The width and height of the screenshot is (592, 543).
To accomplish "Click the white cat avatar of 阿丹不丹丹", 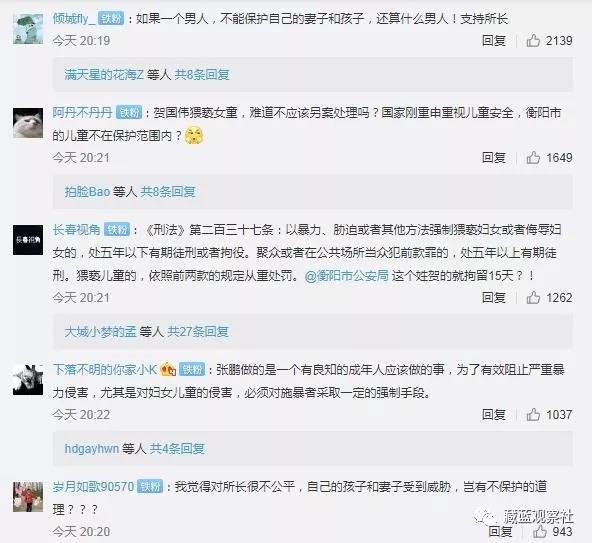I will pos(28,123).
